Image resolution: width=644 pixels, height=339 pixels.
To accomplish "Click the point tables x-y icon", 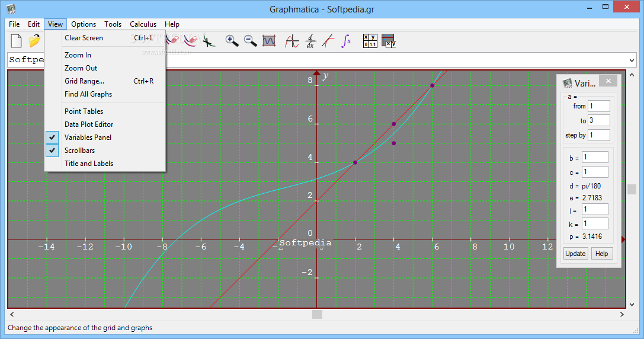I will pyautogui.click(x=370, y=41).
